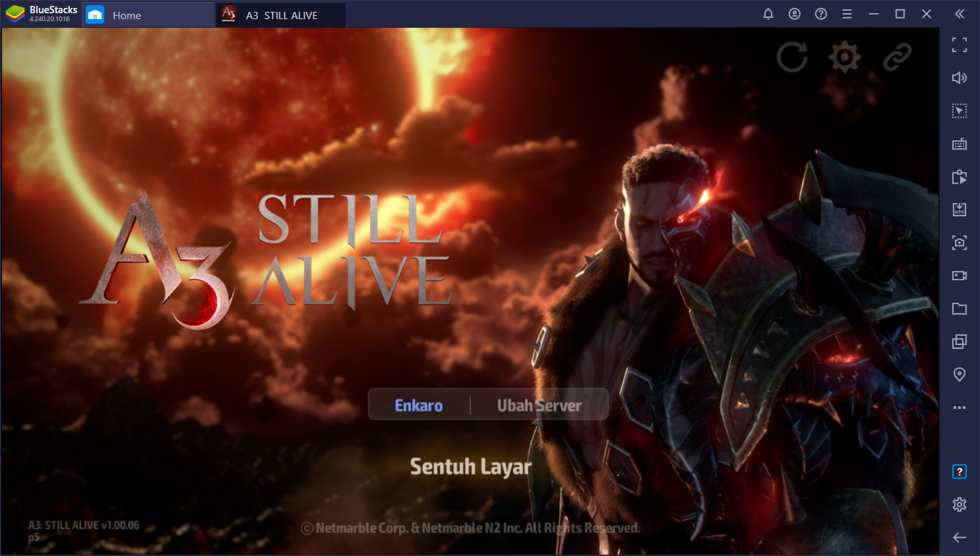The image size is (980, 556).
Task: Toggle fullscreen mode in the sidebar
Action: pyautogui.click(x=960, y=45)
